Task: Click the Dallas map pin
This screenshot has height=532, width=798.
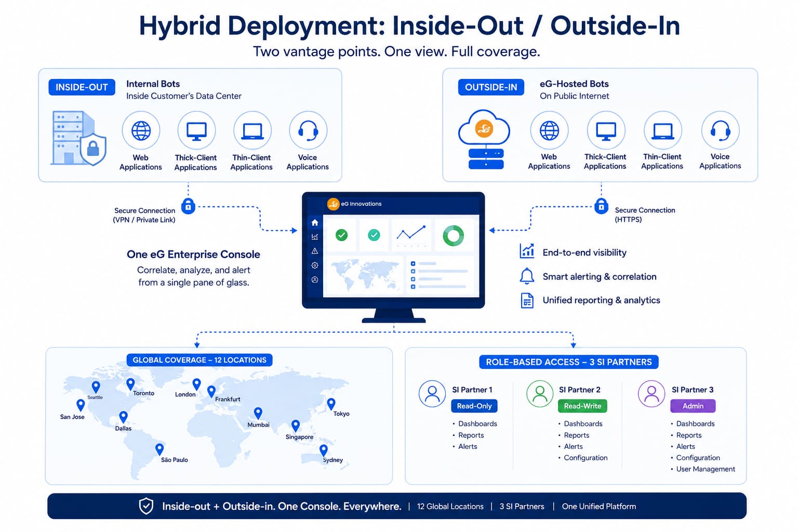Action: tap(123, 417)
